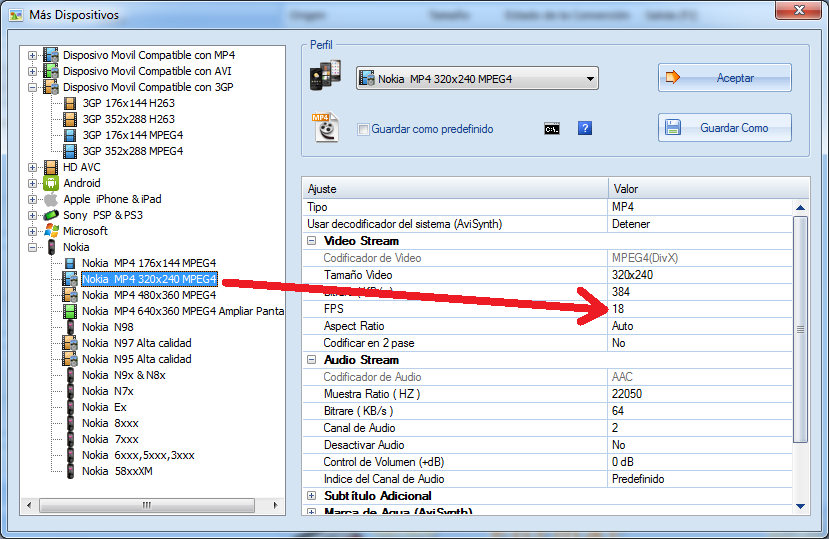Expand the Subtítulo Adicional section
The height and width of the screenshot is (539, 829).
click(311, 496)
